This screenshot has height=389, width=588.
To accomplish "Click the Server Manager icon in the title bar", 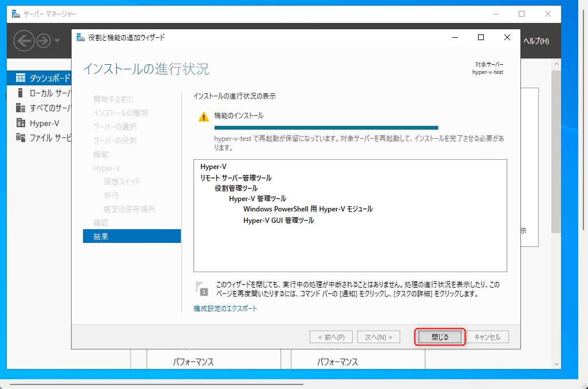I will click(14, 13).
